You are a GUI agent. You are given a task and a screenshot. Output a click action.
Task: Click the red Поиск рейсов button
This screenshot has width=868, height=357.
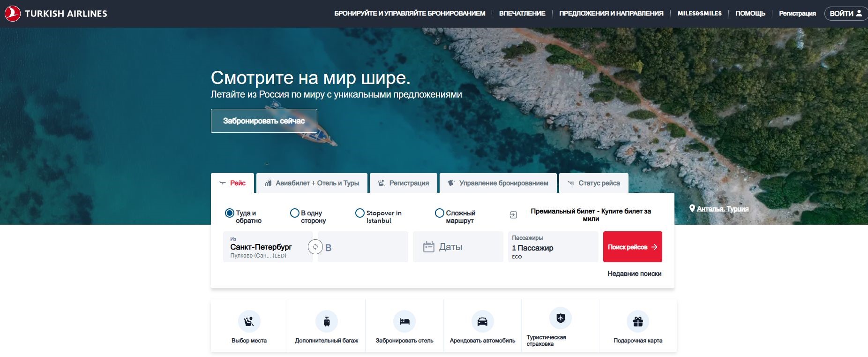coord(633,247)
